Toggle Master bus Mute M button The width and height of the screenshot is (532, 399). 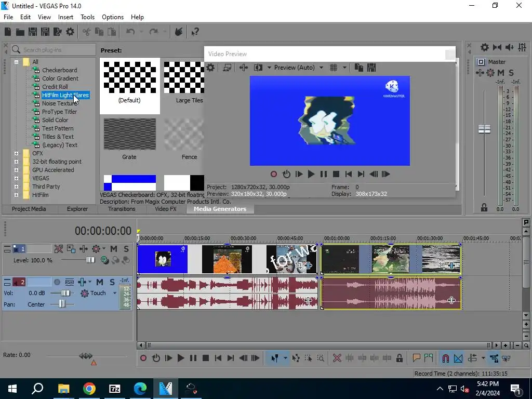(x=501, y=73)
